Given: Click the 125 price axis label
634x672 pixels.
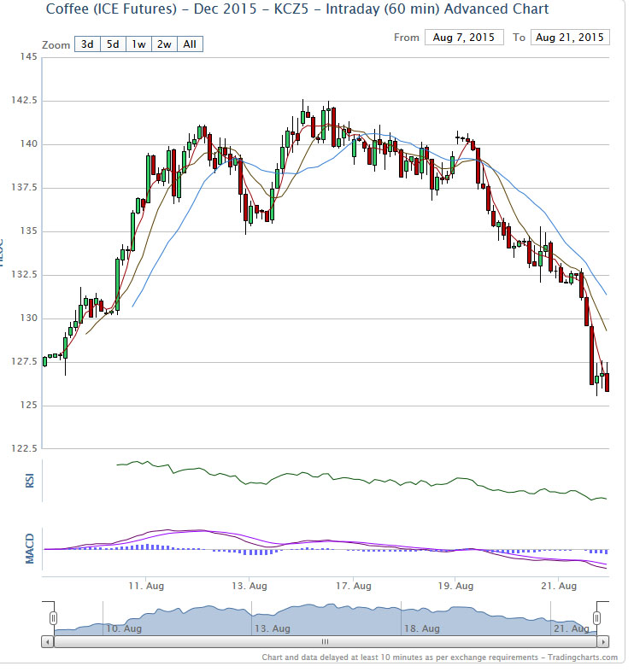Looking at the screenshot, I should 29,405.
